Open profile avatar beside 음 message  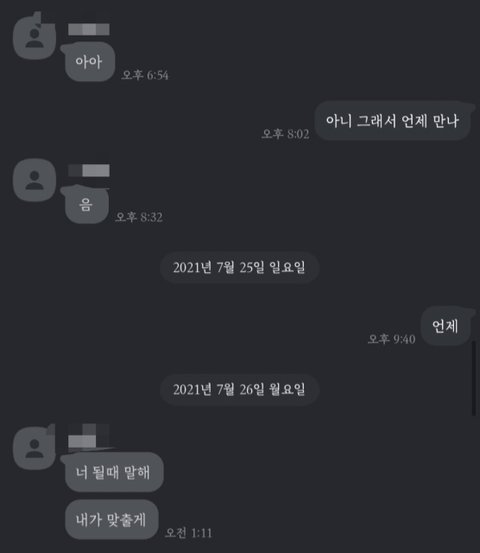click(34, 180)
